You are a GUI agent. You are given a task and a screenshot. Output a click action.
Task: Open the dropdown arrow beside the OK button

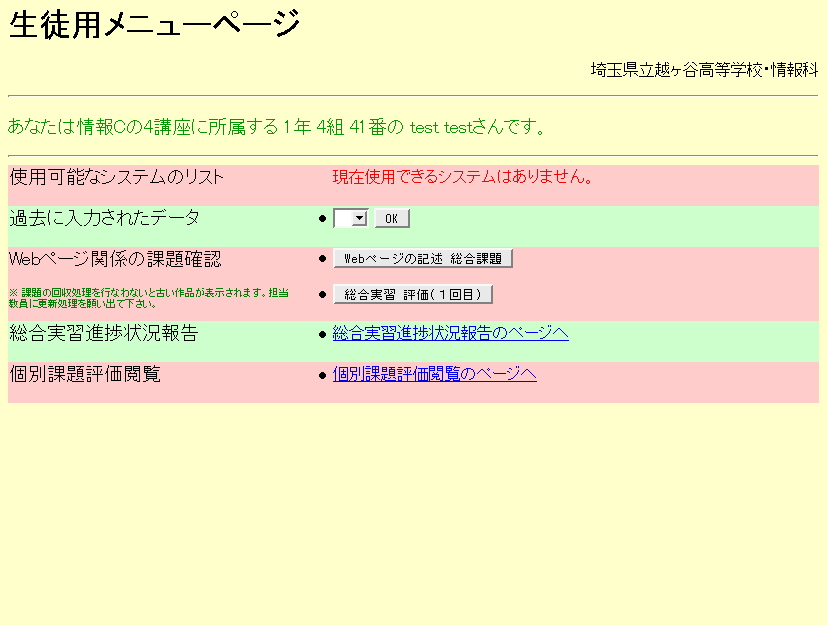click(360, 218)
